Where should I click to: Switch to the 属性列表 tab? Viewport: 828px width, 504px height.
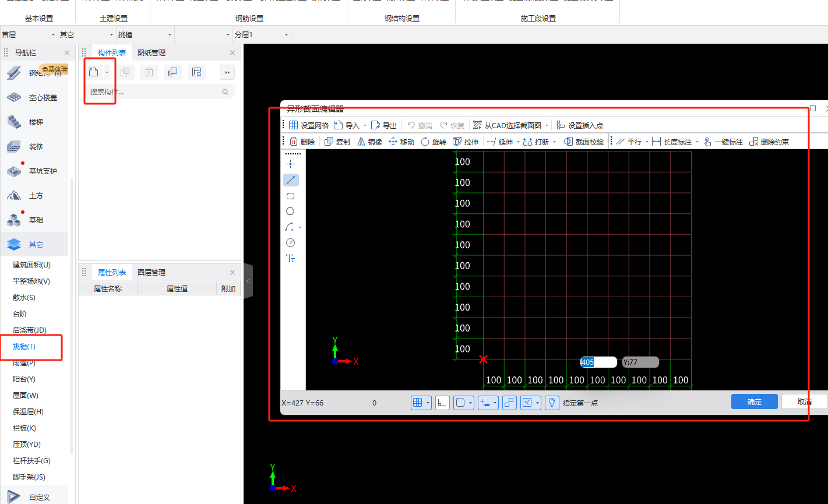pyautogui.click(x=112, y=273)
